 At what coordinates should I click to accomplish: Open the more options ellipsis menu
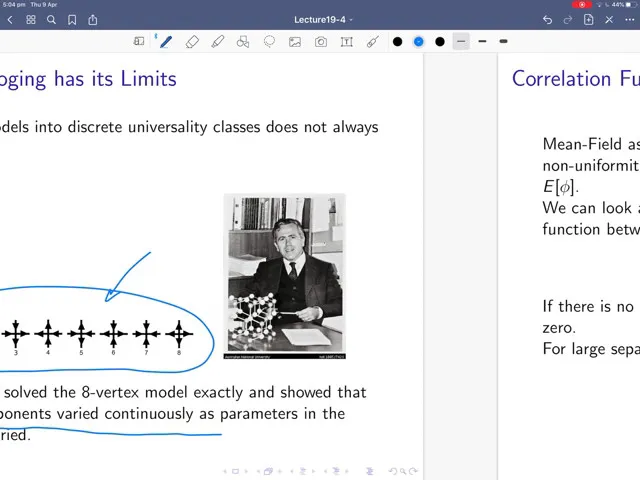[629, 20]
